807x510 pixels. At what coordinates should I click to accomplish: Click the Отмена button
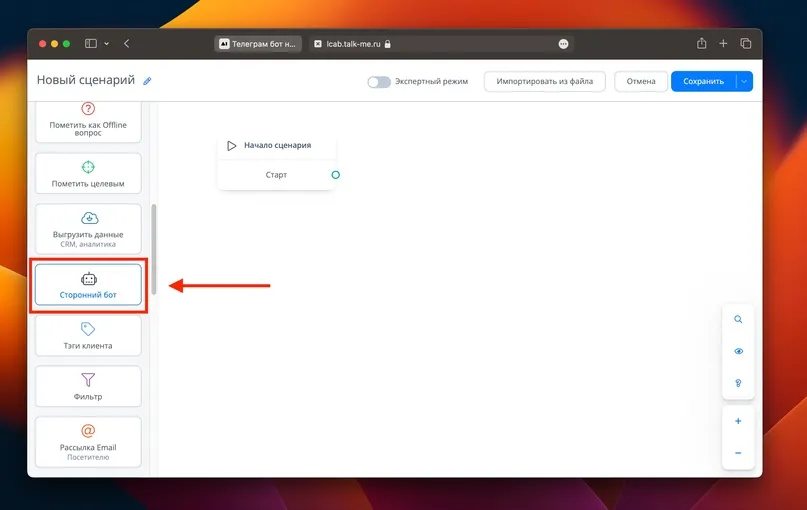click(641, 81)
